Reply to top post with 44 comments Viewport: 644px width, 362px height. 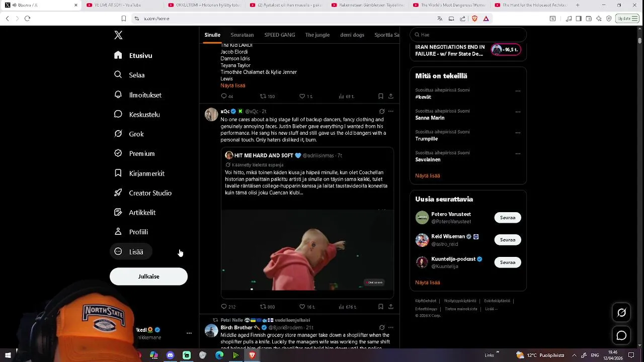tap(227, 96)
